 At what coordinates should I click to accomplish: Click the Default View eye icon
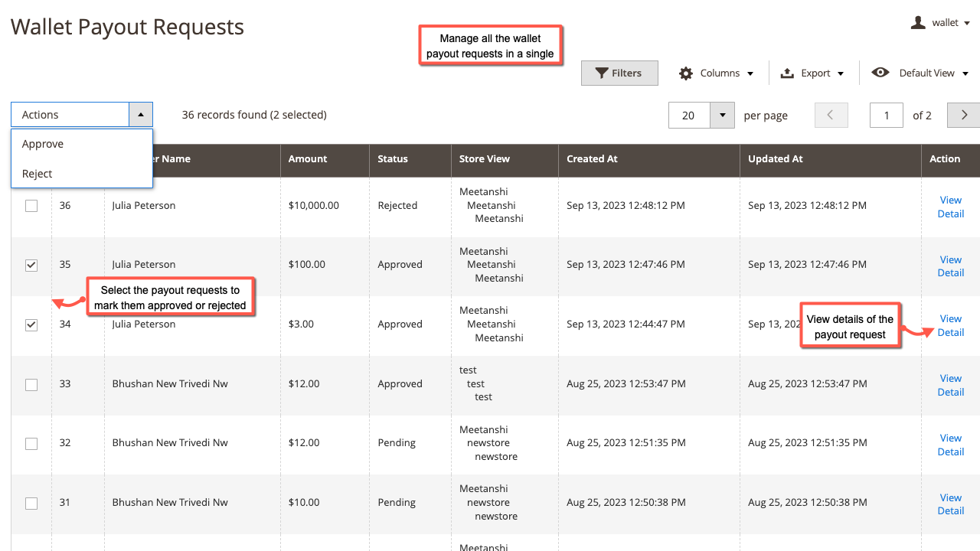[880, 73]
